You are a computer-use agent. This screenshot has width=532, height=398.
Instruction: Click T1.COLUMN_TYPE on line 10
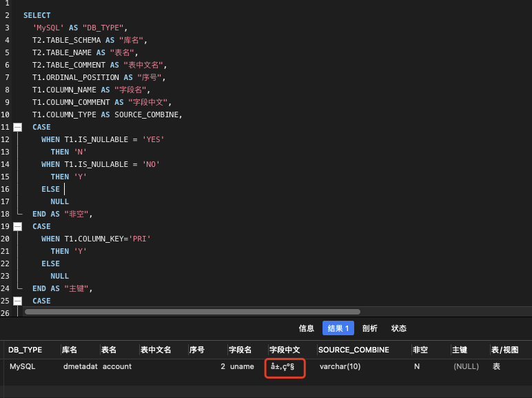point(65,115)
